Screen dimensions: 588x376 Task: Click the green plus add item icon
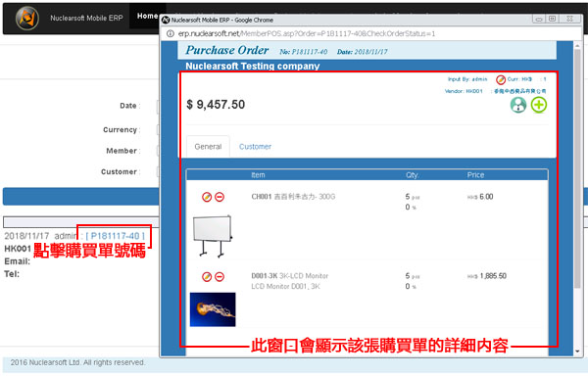539,105
